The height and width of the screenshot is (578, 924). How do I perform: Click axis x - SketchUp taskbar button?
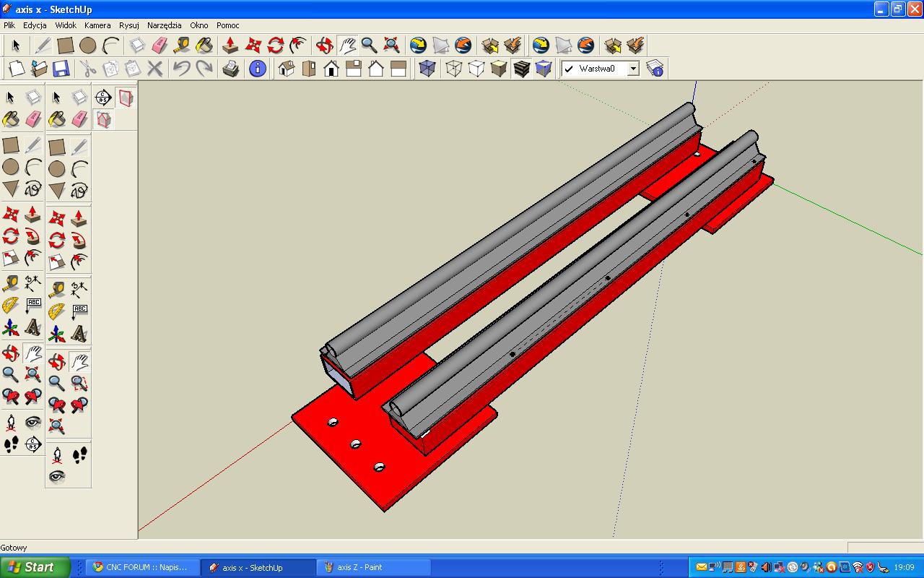[258, 567]
